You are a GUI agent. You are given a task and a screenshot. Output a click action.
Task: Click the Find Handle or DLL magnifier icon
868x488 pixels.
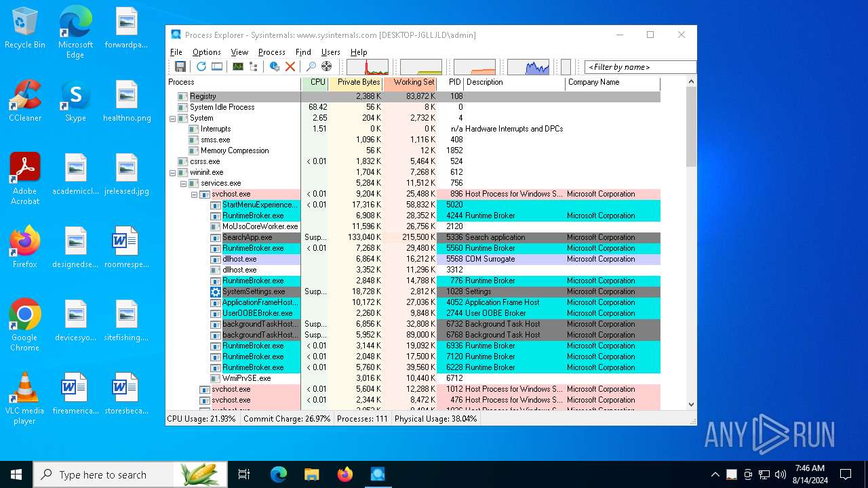(x=311, y=66)
